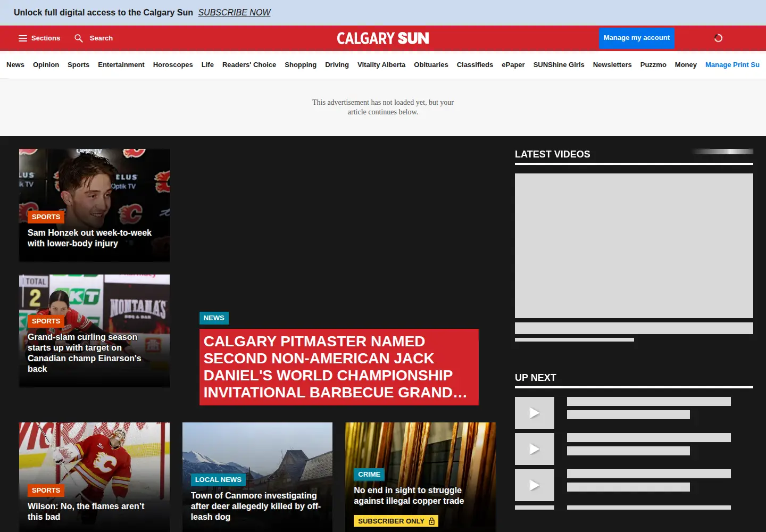Open the Wilson flames article
This screenshot has width=766, height=532.
pos(86,511)
